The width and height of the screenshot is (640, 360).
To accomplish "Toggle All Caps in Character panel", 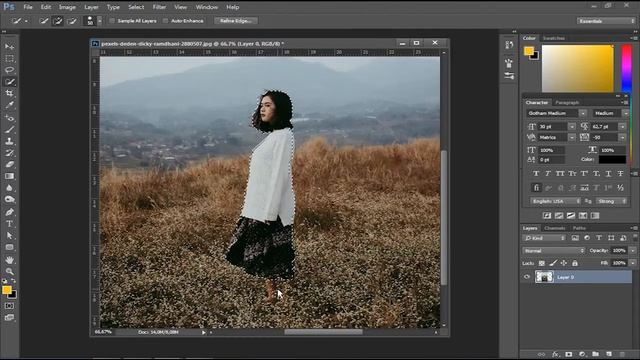I will [x=560, y=174].
